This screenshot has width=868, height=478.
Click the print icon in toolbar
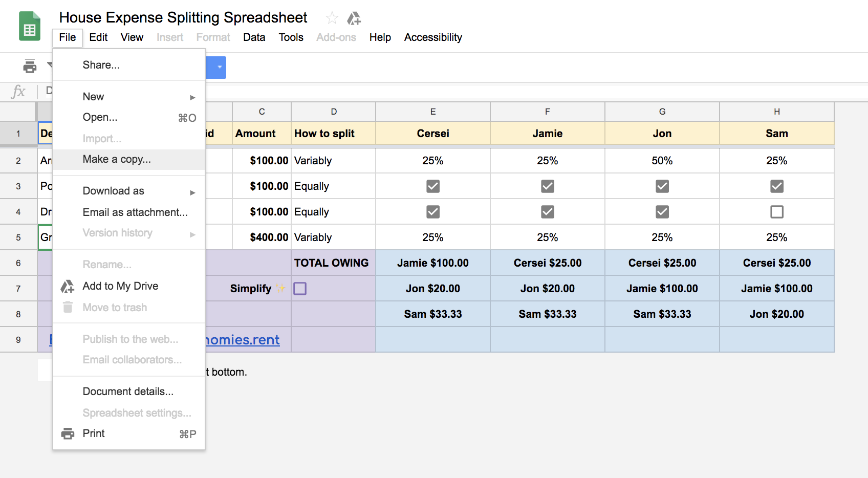[x=30, y=67]
